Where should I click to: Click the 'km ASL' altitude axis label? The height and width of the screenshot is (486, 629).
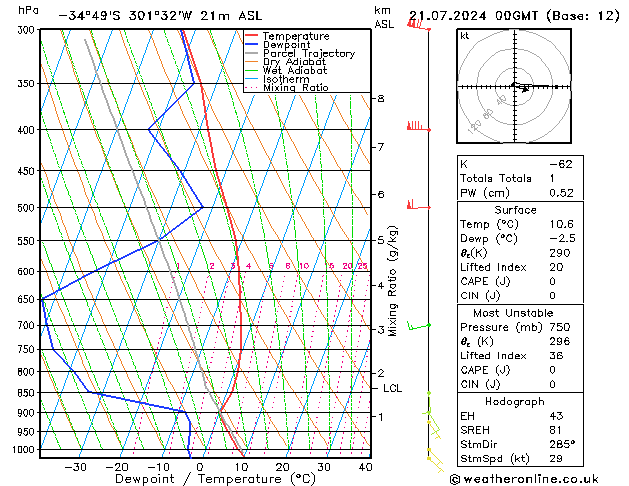[x=384, y=17]
